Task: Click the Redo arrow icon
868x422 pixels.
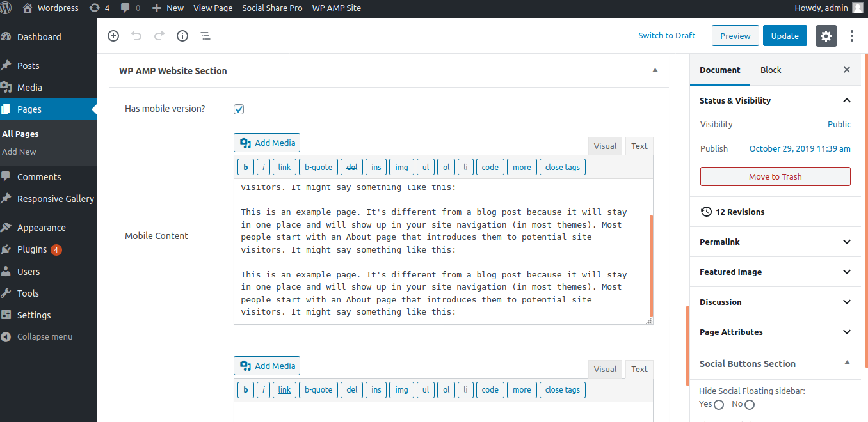Action: point(159,36)
